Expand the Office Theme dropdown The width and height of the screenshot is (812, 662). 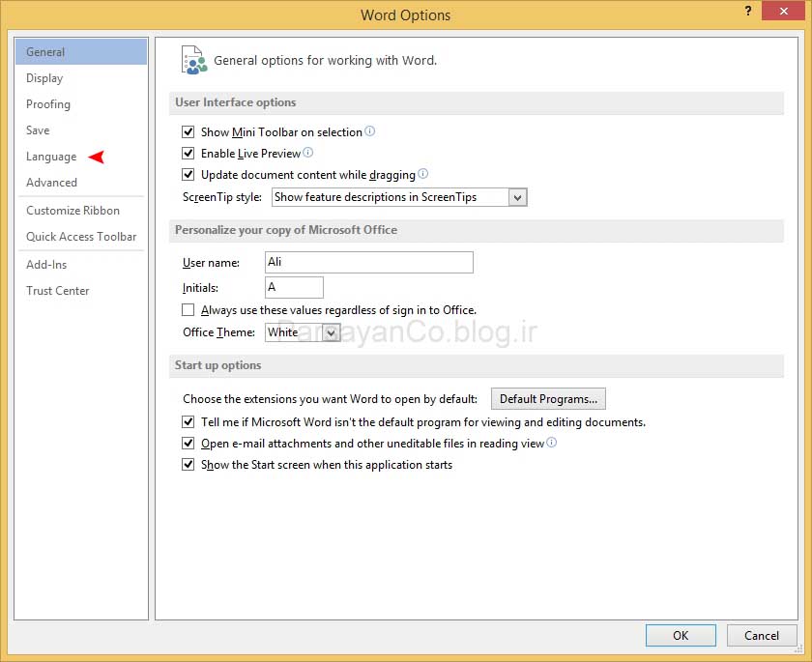pos(331,332)
